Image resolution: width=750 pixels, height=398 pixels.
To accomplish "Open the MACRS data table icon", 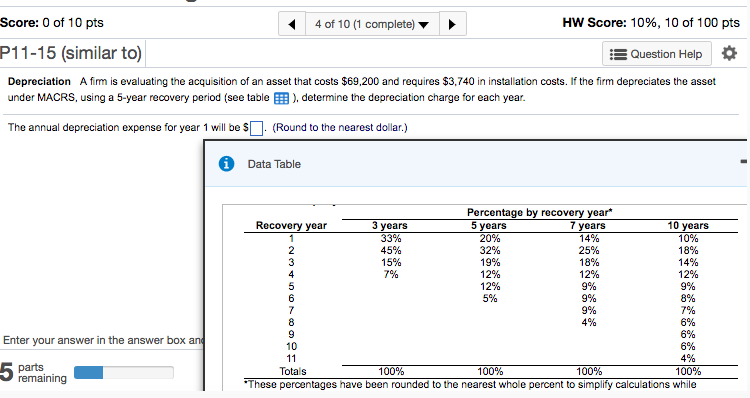I will coord(281,98).
